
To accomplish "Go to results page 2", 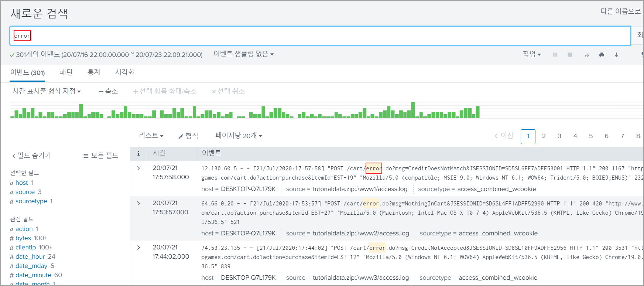I will click(x=544, y=136).
